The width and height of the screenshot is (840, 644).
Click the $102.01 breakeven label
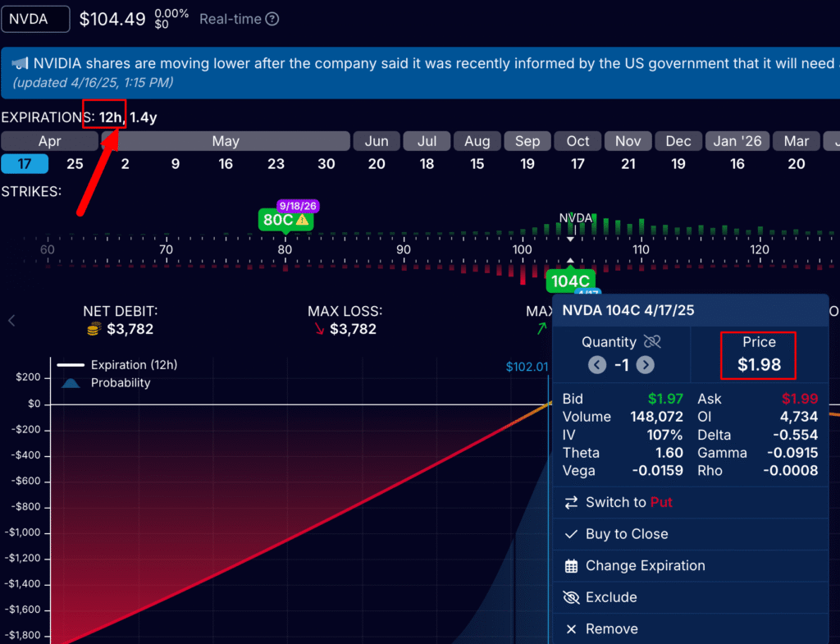pyautogui.click(x=527, y=367)
